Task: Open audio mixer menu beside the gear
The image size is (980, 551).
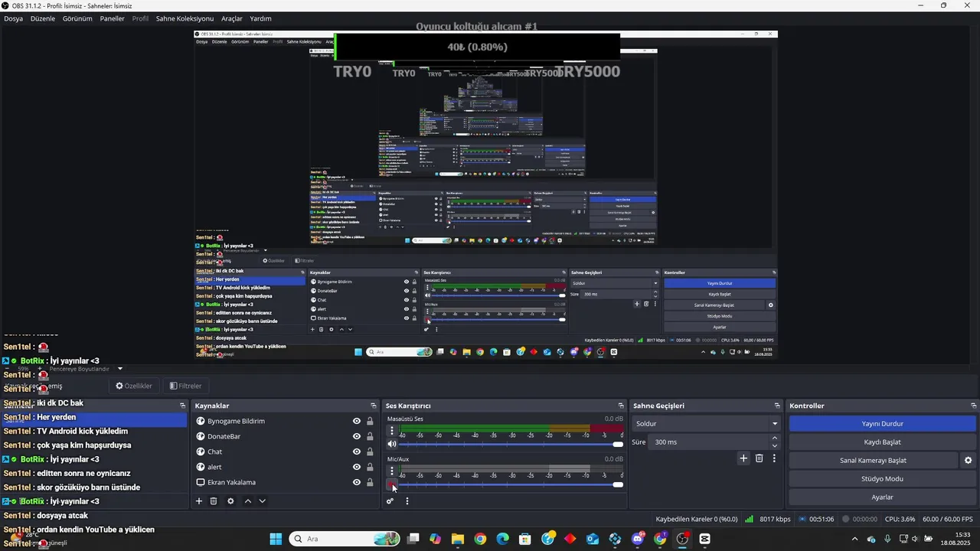Action: 407,501
